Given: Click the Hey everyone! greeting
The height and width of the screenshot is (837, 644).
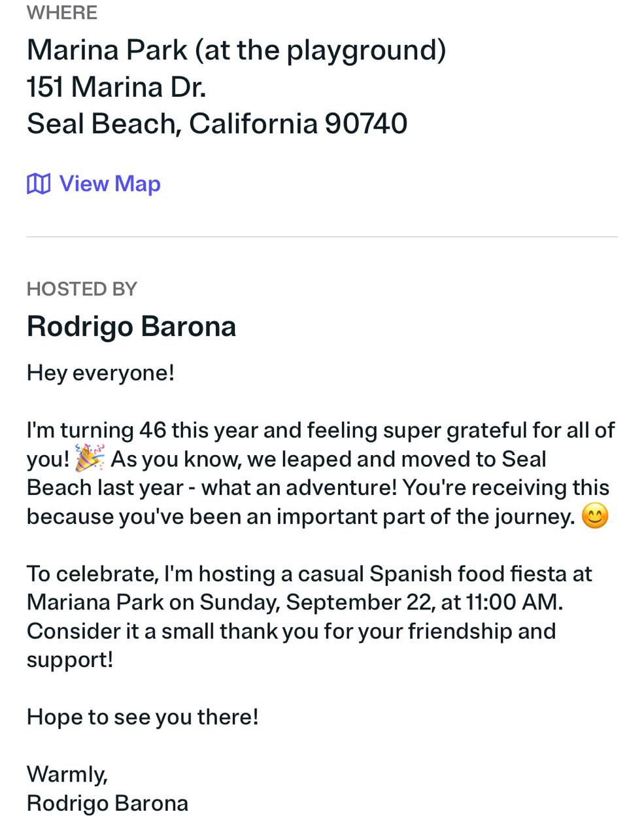Looking at the screenshot, I should 101,373.
